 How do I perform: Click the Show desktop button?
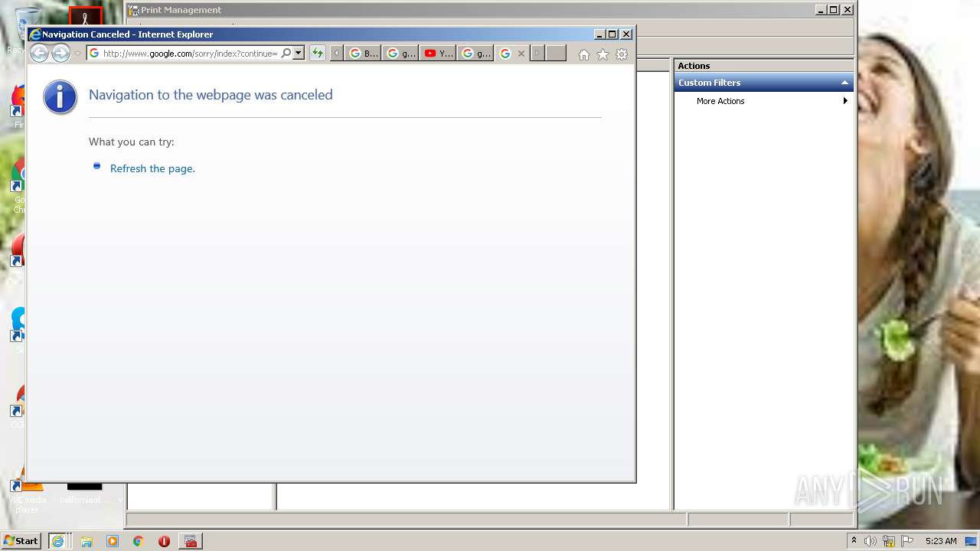coord(972,541)
